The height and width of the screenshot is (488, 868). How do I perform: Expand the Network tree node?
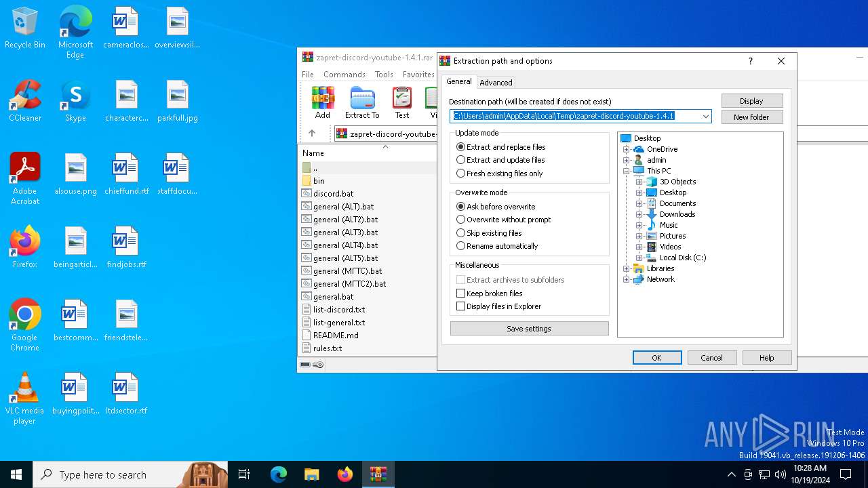click(x=627, y=279)
